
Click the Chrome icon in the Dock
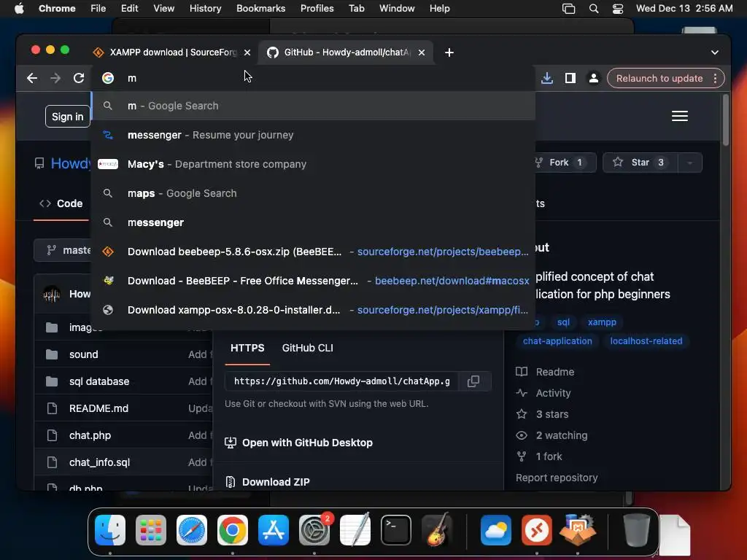pos(233,530)
